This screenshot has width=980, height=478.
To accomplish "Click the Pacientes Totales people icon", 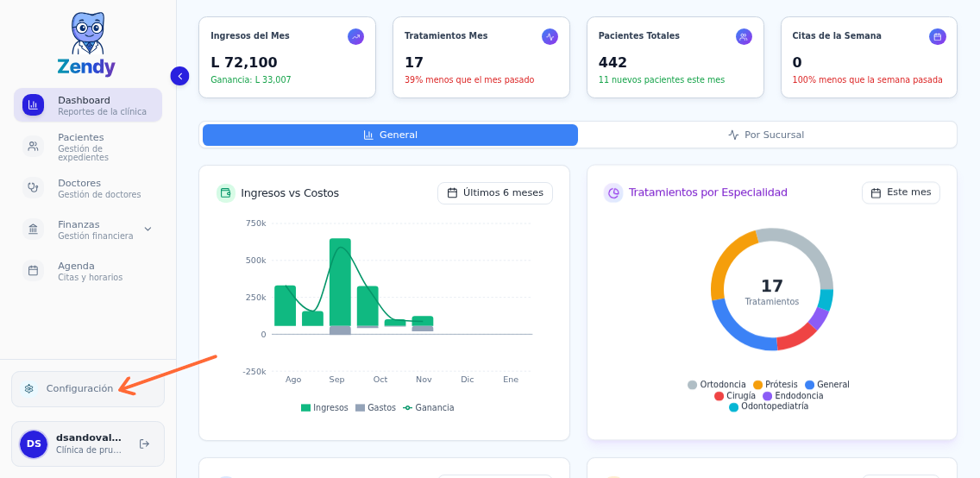I will (744, 36).
